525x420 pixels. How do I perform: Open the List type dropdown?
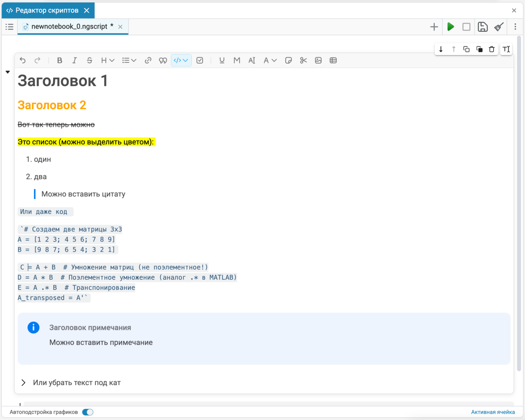tap(129, 60)
